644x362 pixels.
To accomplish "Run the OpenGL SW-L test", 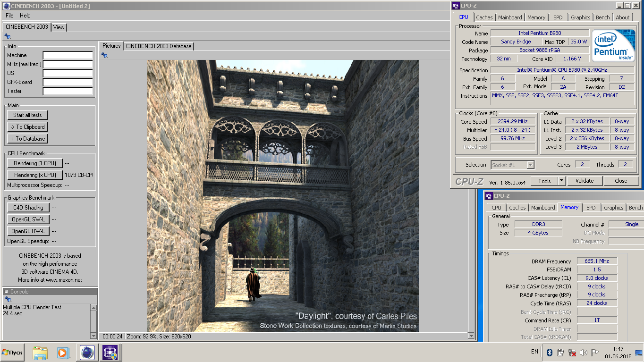I will click(x=28, y=219).
